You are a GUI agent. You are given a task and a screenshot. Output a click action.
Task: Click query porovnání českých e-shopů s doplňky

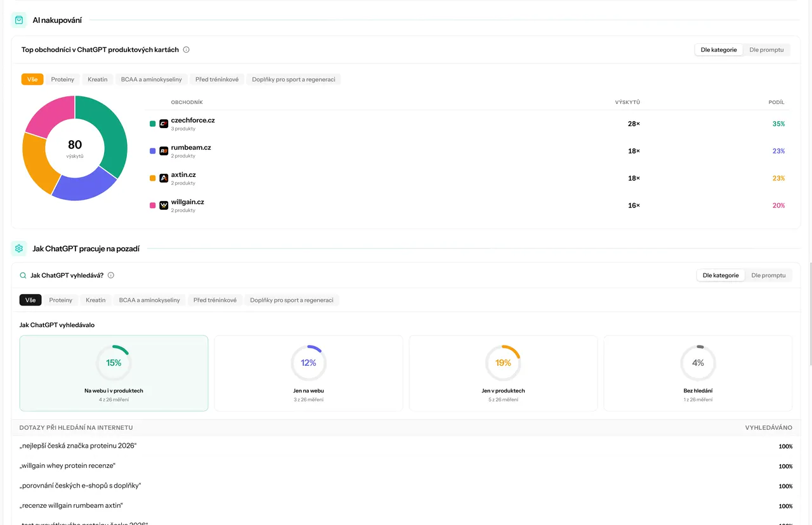(80, 486)
